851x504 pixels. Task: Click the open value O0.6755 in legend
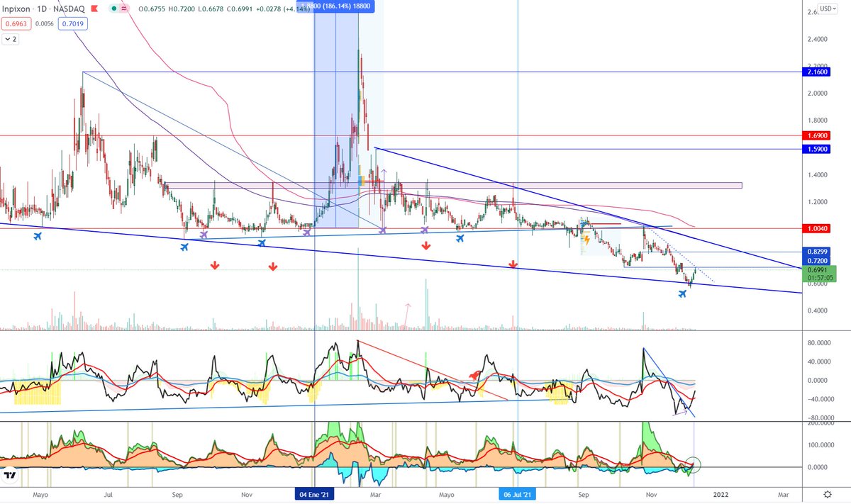pos(150,9)
